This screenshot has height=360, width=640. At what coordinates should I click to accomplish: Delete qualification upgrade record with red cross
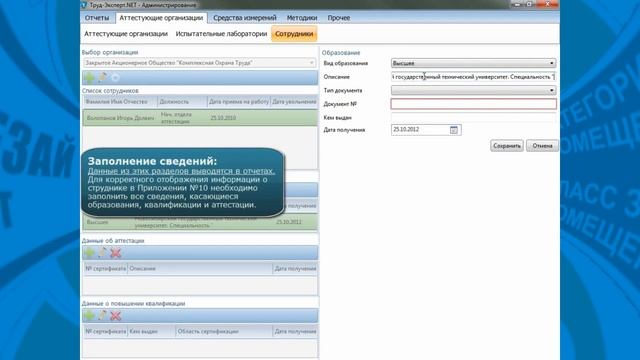116,316
